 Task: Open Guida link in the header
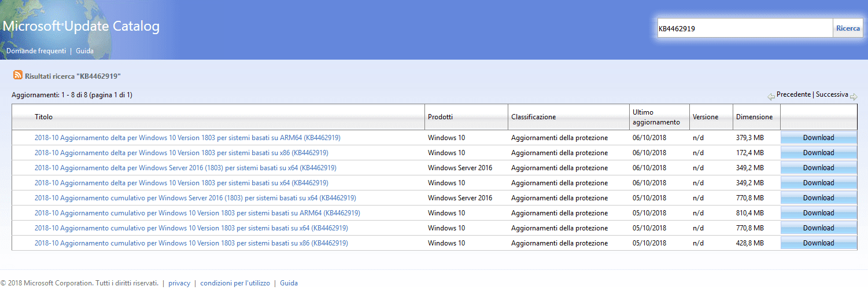[x=84, y=51]
